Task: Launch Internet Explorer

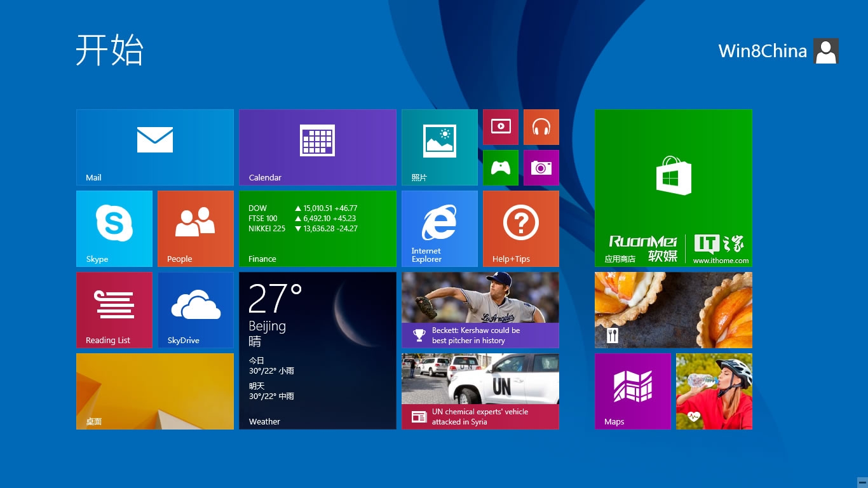Action: (439, 228)
